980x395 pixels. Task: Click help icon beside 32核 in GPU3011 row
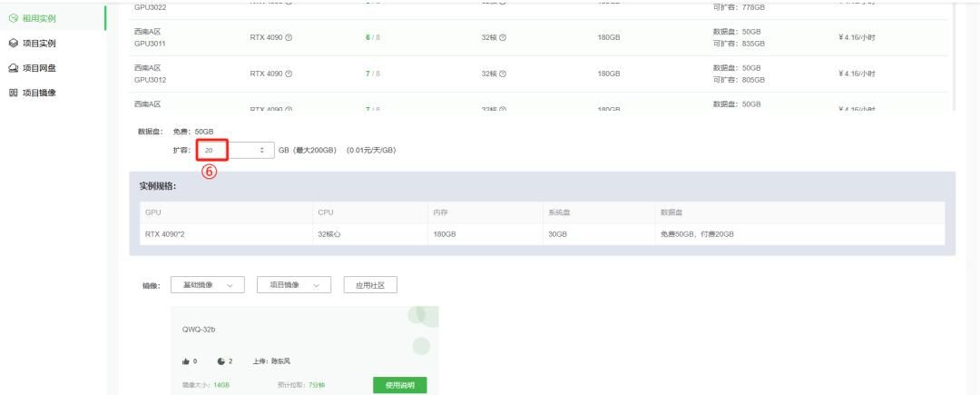tap(503, 37)
